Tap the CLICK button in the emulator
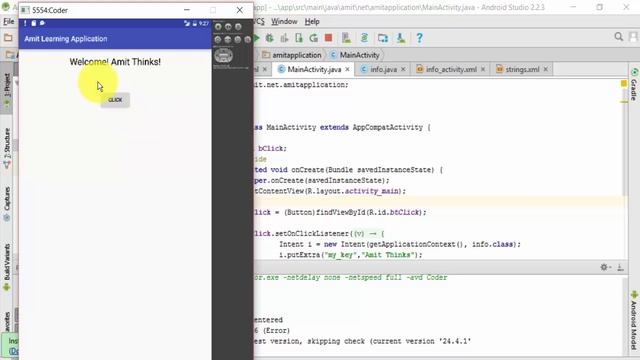Screen dimensions: 640x360 pyautogui.click(x=115, y=100)
